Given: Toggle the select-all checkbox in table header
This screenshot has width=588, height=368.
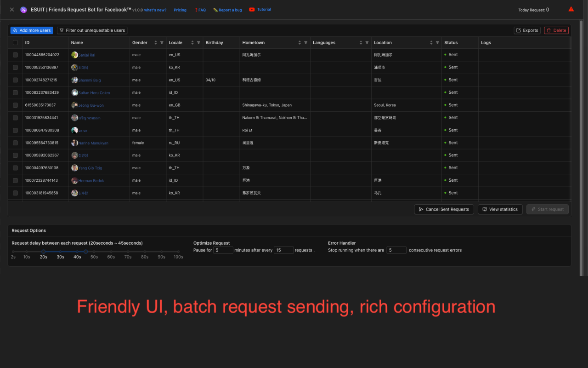Looking at the screenshot, I should (x=15, y=42).
